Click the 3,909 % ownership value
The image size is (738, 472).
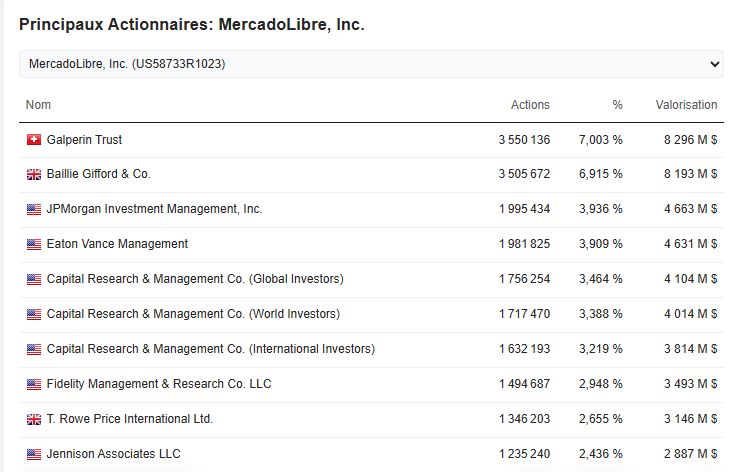pos(601,244)
